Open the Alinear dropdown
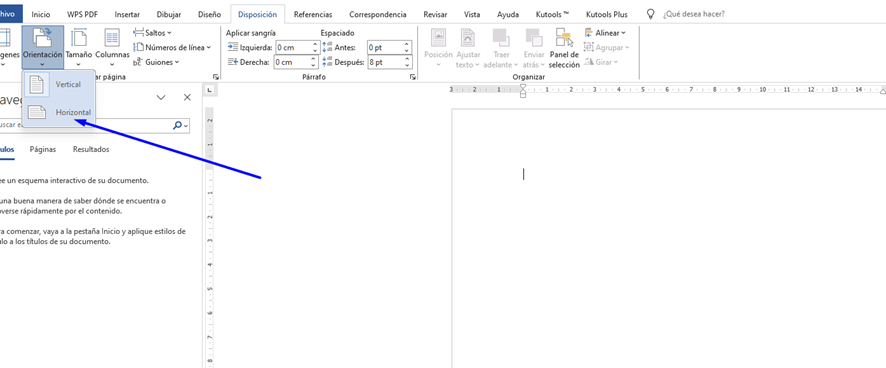The image size is (886, 368). point(605,33)
